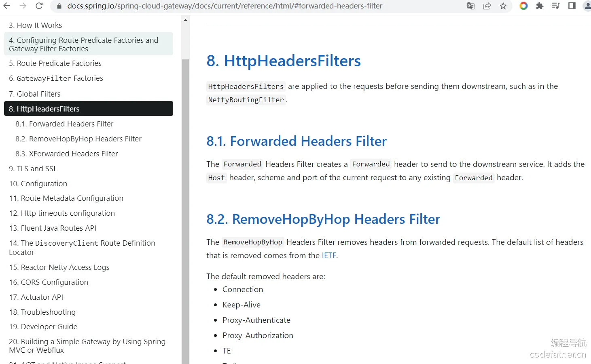
Task: Select '11. Route Metadata Configuration'
Action: [x=66, y=198]
